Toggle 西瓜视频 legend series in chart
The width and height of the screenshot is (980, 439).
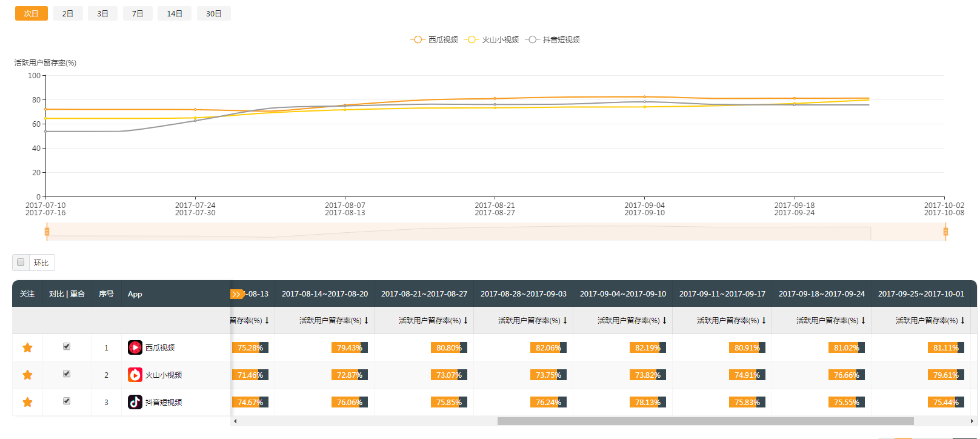(435, 39)
